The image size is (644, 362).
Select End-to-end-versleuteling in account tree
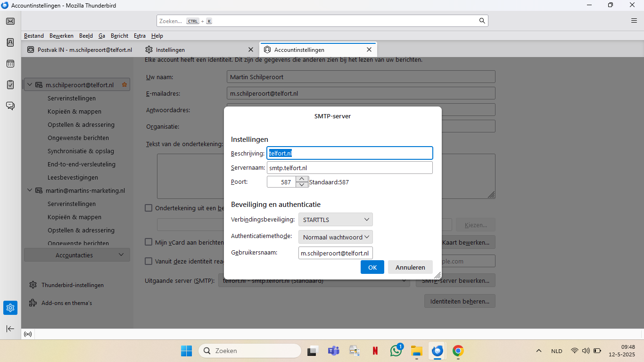click(x=82, y=165)
